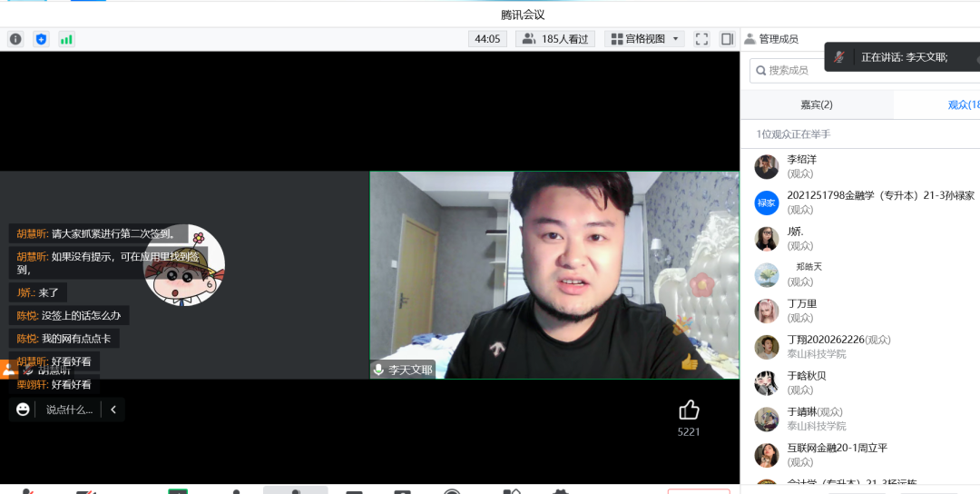980x494 pixels.
Task: Click the muted mic icon in speaking banner
Action: click(839, 57)
